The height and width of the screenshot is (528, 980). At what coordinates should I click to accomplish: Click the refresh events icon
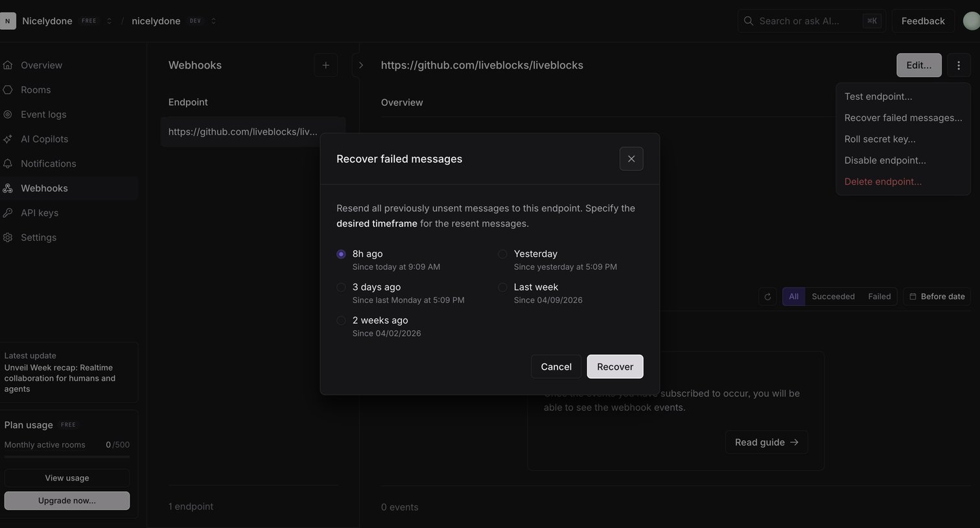[x=767, y=296]
